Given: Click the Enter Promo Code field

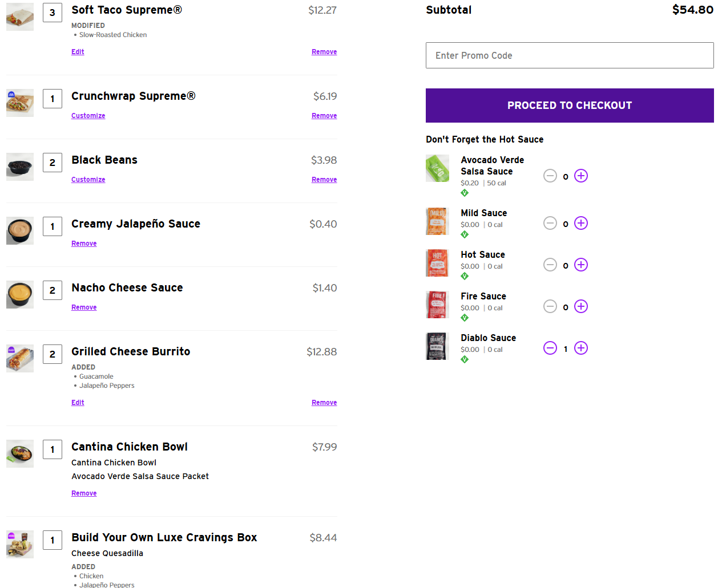Looking at the screenshot, I should click(570, 55).
